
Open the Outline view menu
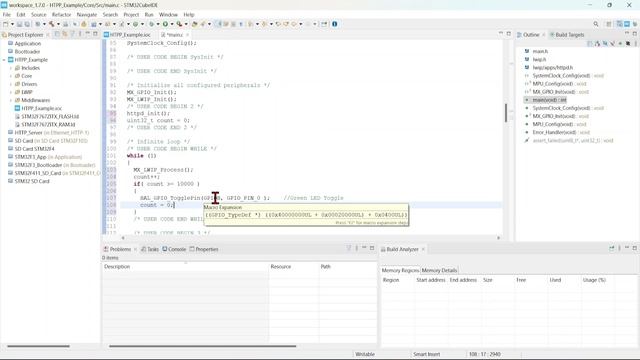[636, 43]
